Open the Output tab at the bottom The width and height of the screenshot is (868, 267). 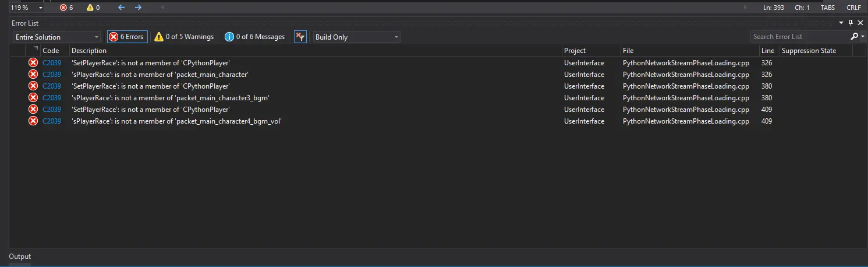coord(20,257)
